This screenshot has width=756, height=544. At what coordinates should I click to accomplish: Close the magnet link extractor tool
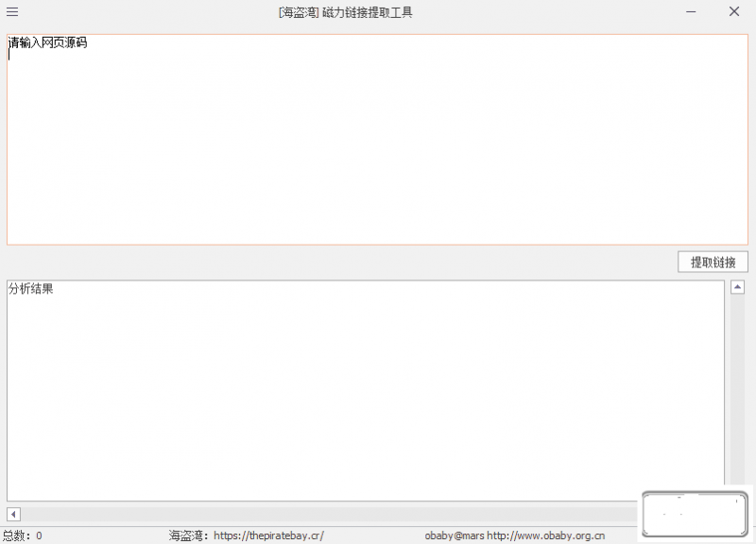[734, 11]
